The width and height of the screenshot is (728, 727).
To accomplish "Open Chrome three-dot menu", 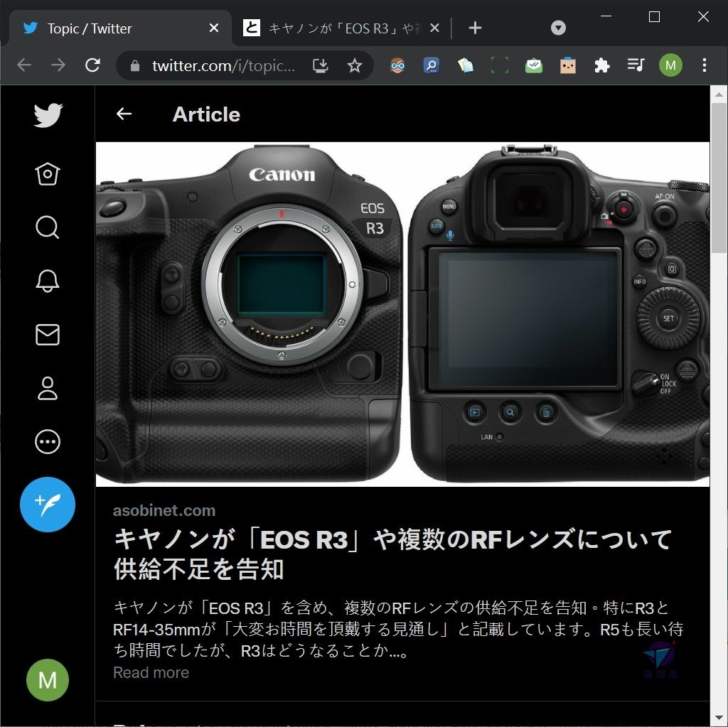I will point(705,65).
